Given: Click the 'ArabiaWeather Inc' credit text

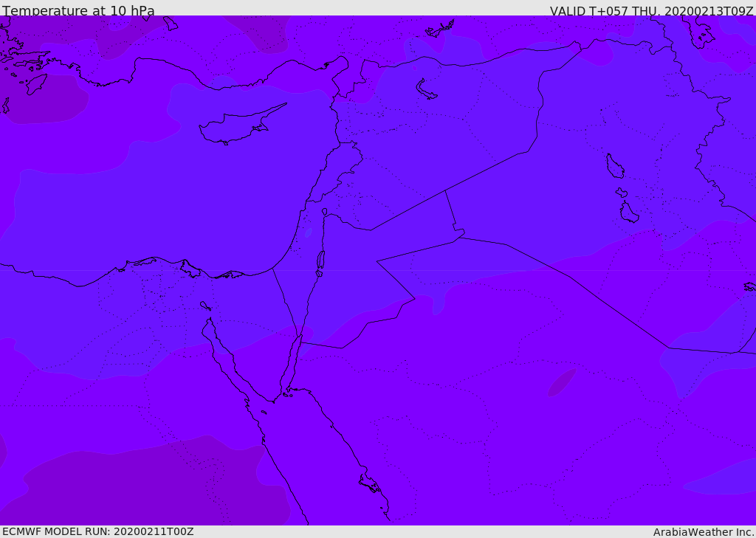Looking at the screenshot, I should pyautogui.click(x=703, y=532).
